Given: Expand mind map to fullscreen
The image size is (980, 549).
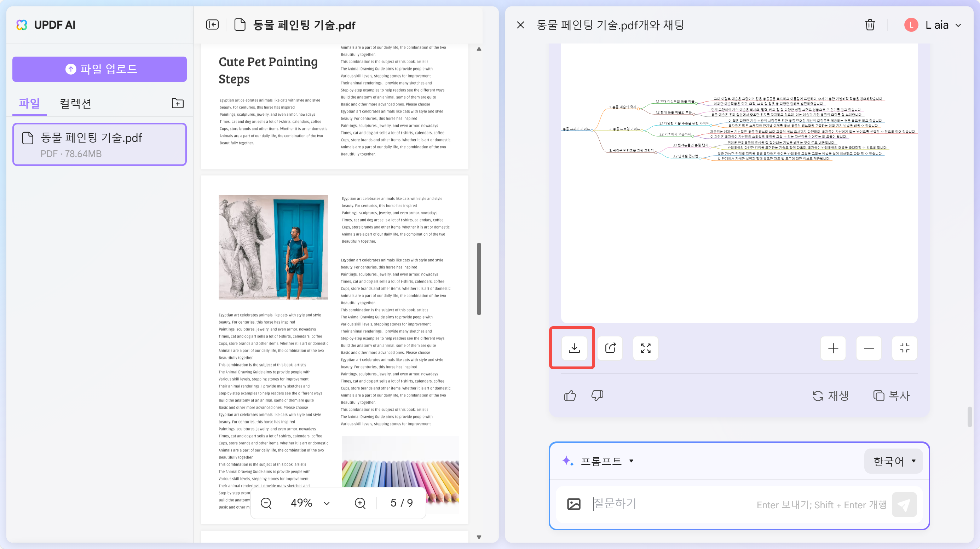Looking at the screenshot, I should tap(646, 348).
